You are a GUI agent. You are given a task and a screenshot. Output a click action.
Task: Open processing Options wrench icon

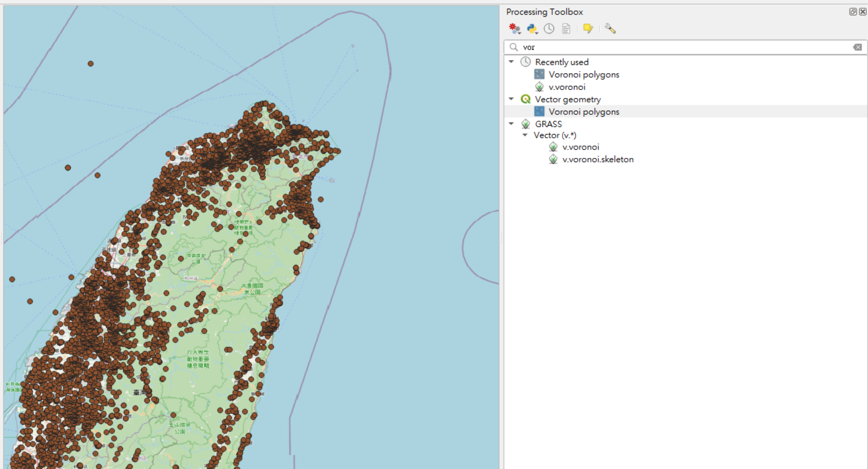pyautogui.click(x=610, y=29)
